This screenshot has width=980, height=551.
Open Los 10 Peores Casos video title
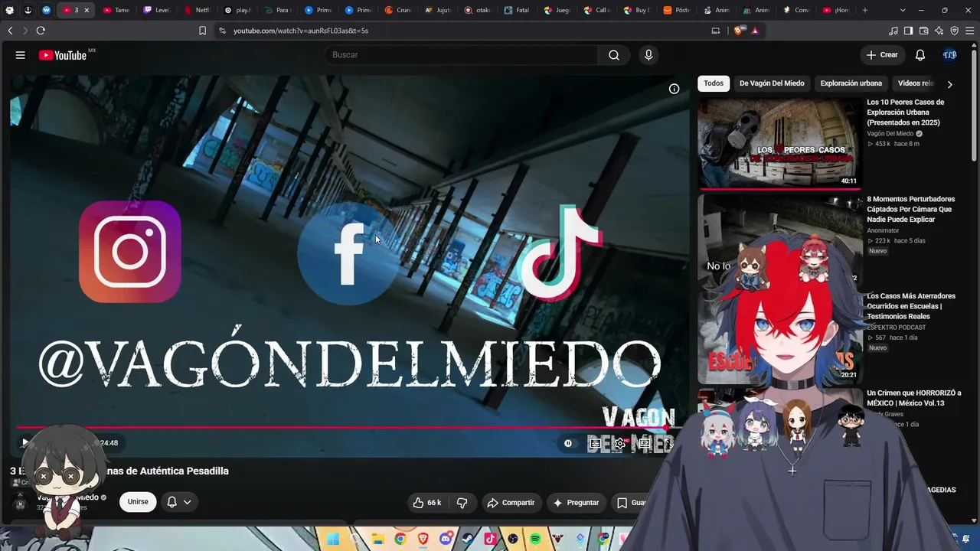906,112
